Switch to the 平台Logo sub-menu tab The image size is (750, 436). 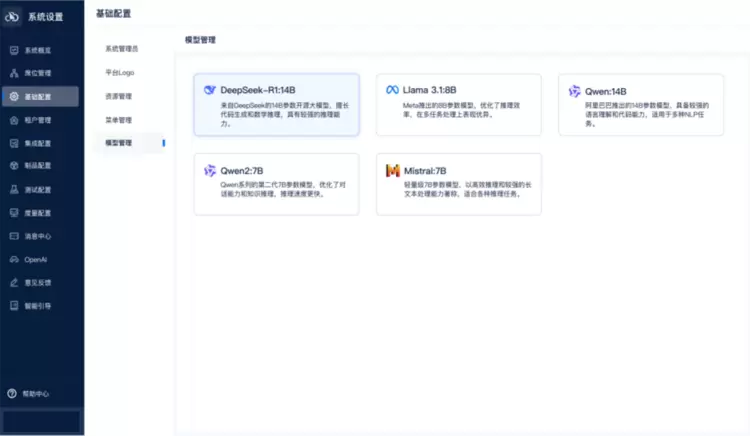120,72
